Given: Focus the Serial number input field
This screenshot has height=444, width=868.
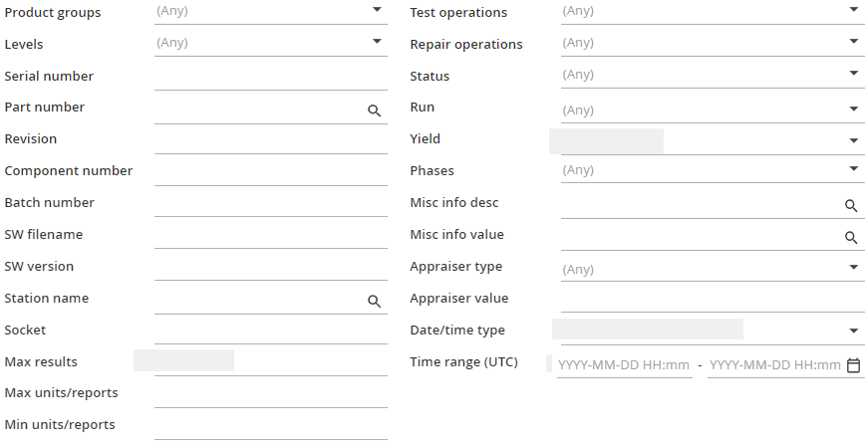Looking at the screenshot, I should [271, 78].
